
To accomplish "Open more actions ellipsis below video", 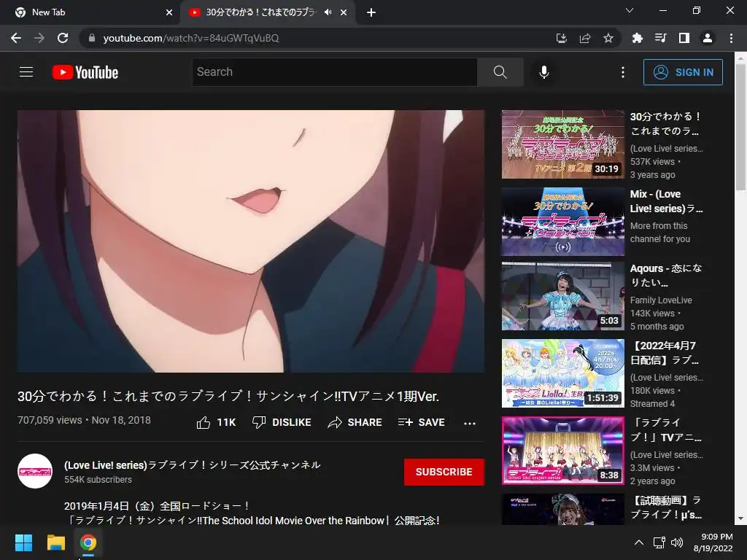I will click(x=470, y=423).
